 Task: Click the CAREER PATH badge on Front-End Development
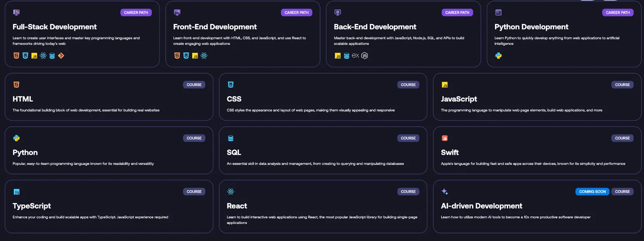296,12
